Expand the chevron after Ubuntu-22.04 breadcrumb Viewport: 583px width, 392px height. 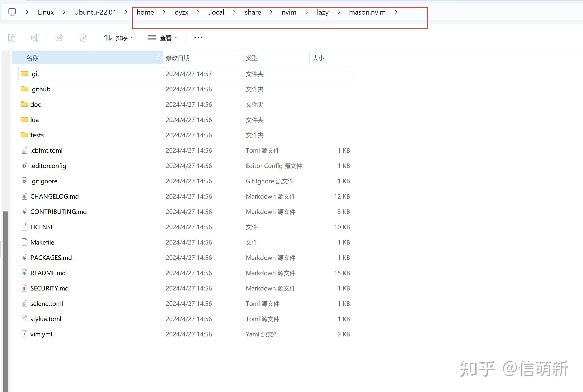126,12
